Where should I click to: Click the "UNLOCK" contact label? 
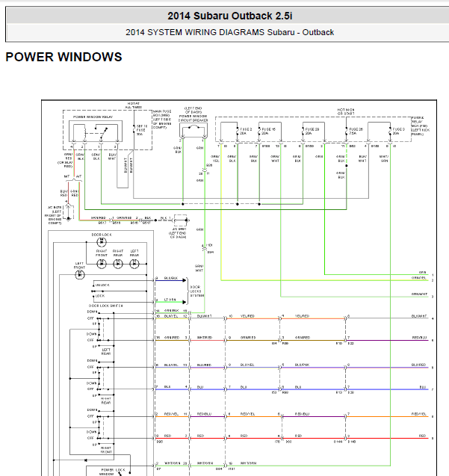(102, 285)
